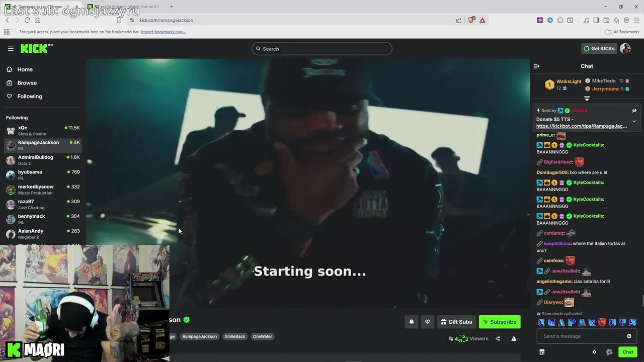The width and height of the screenshot is (644, 362).
Task: Open AsianAndy's channel
Action: click(43, 234)
